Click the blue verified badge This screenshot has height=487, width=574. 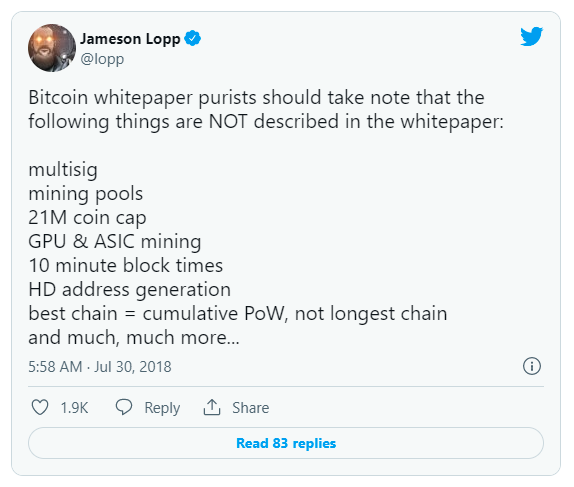click(x=193, y=38)
